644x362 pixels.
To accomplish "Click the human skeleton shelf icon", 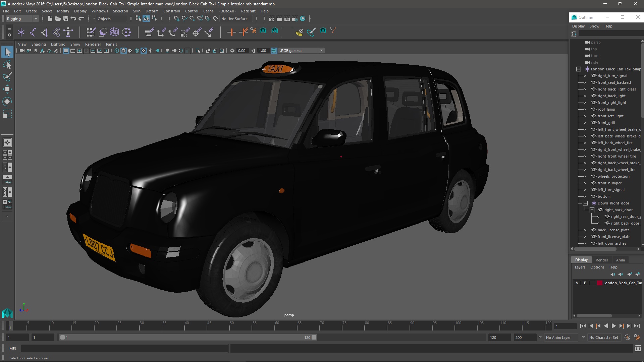I will 68,32.
